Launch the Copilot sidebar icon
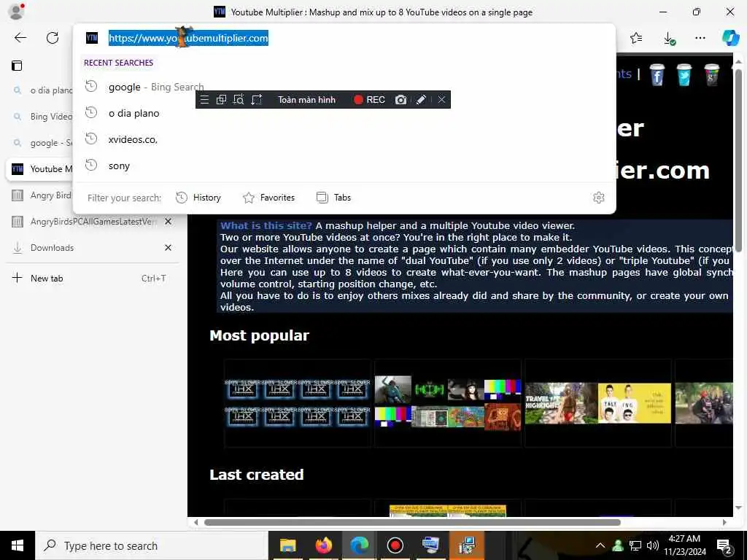The width and height of the screenshot is (747, 560). [730, 38]
